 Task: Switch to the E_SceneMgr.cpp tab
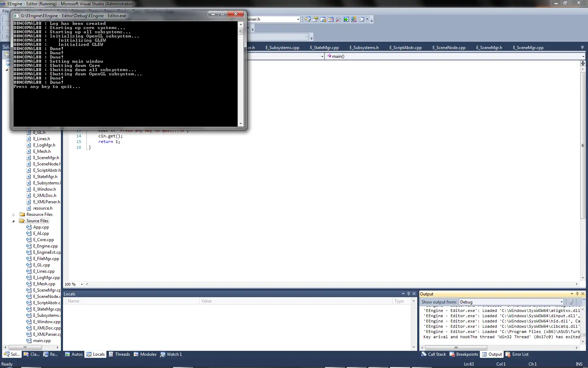tap(528, 48)
